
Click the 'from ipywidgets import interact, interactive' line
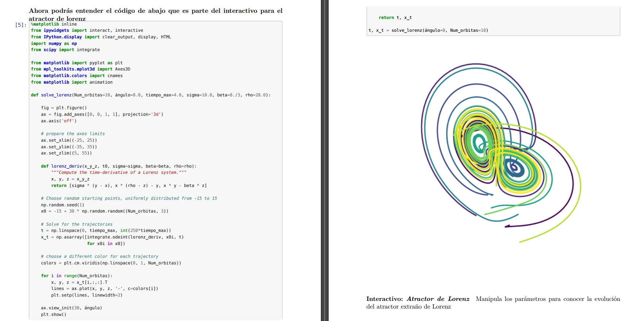point(87,30)
